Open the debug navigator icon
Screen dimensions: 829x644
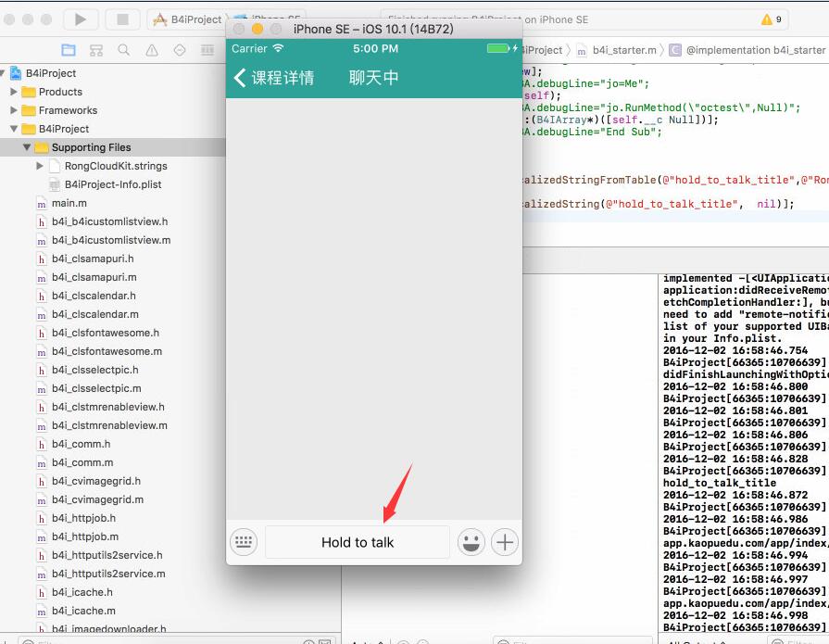pos(207,50)
